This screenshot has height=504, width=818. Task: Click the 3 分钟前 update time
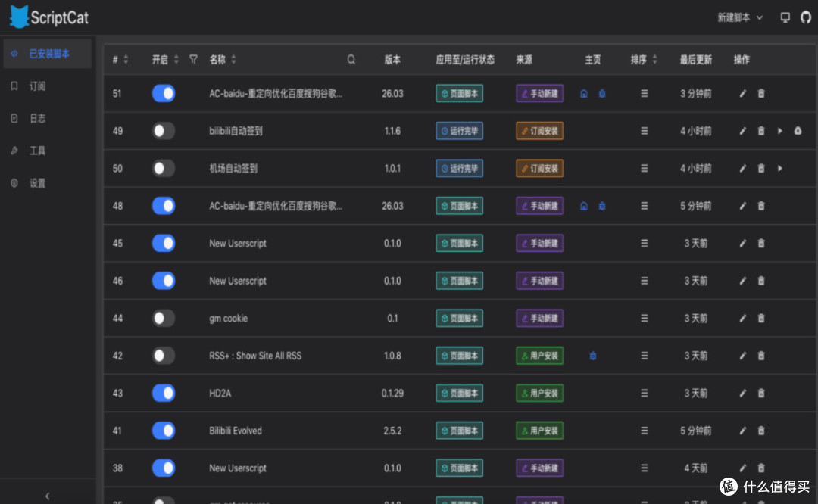(695, 93)
